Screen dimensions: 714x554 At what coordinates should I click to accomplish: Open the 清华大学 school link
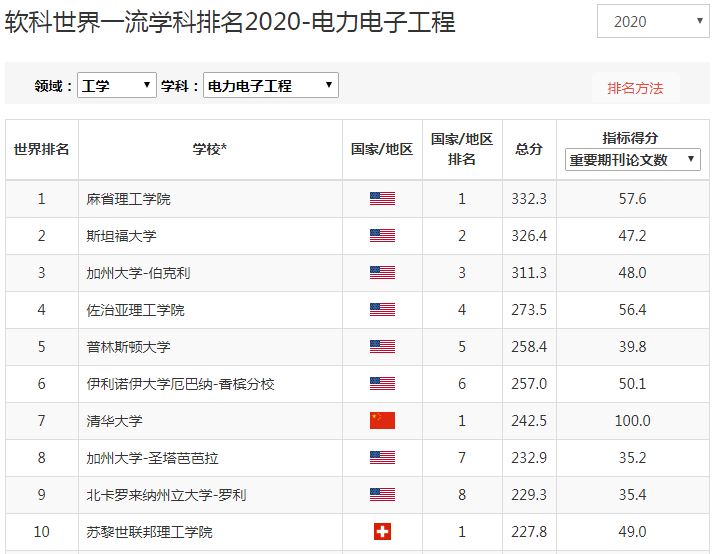114,421
